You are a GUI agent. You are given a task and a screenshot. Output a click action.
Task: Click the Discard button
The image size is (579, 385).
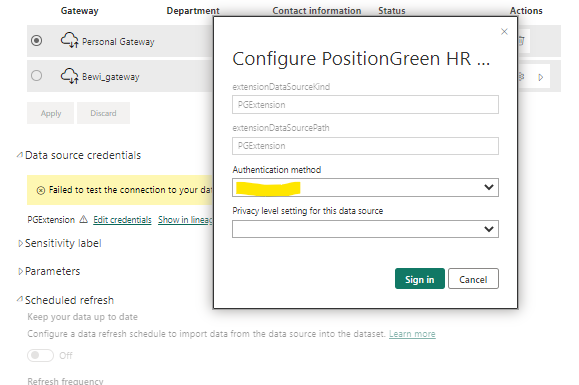pyautogui.click(x=103, y=113)
